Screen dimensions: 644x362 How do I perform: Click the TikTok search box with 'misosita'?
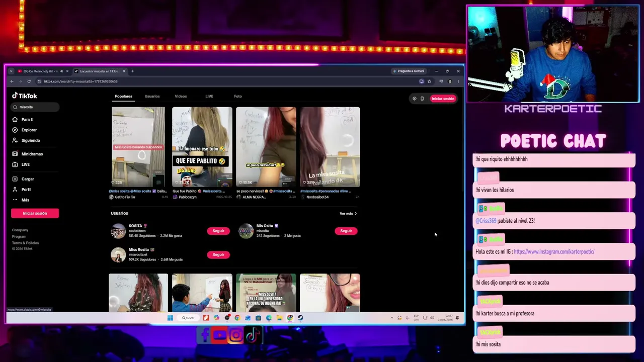click(35, 107)
